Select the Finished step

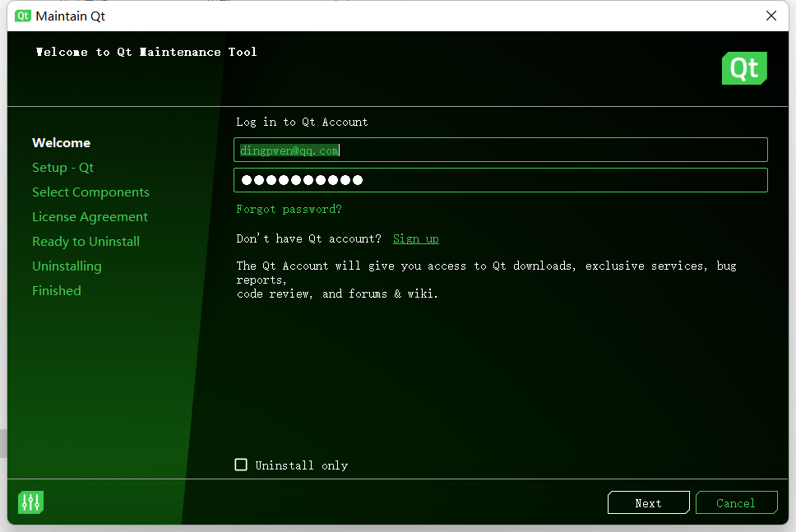coord(57,290)
